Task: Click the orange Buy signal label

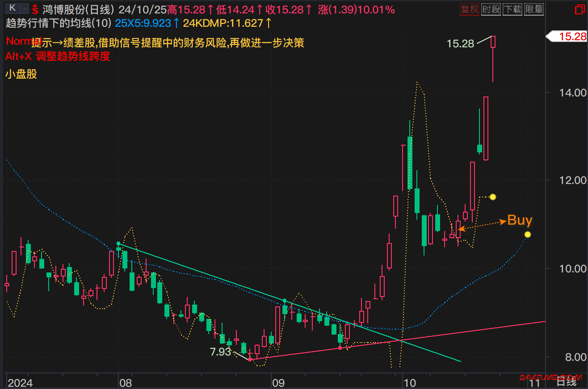Action: (x=520, y=220)
